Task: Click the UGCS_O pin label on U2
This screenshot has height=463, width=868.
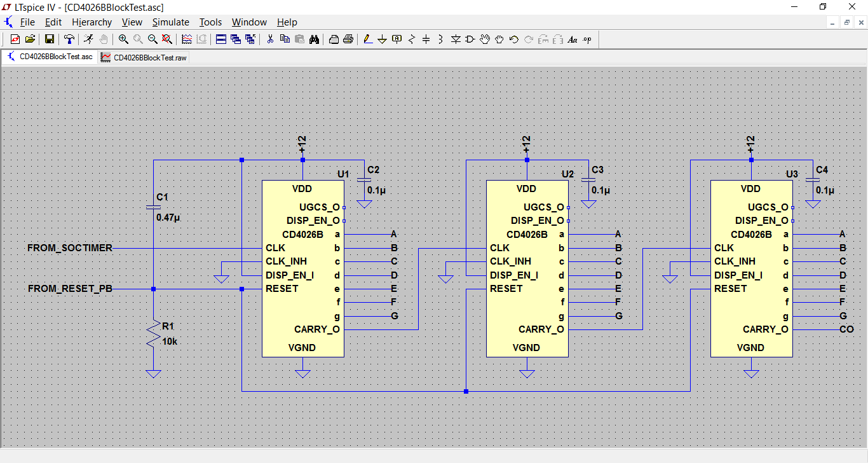Action: click(544, 207)
